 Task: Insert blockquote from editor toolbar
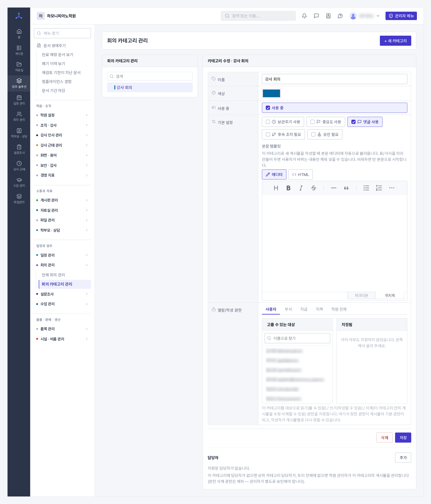tap(346, 188)
